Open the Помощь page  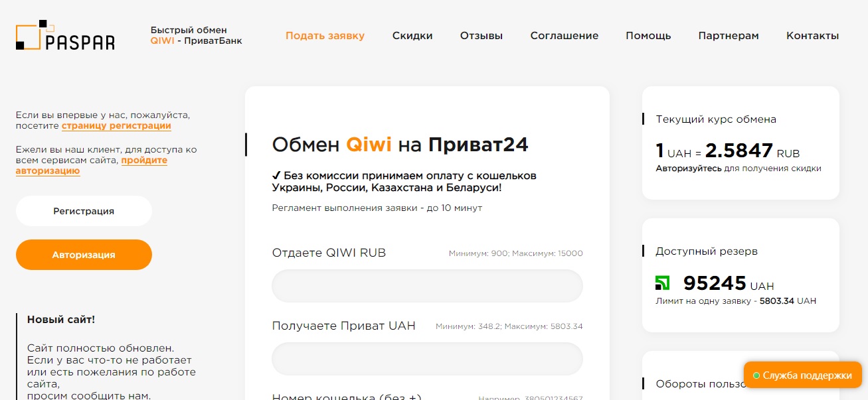tap(648, 36)
